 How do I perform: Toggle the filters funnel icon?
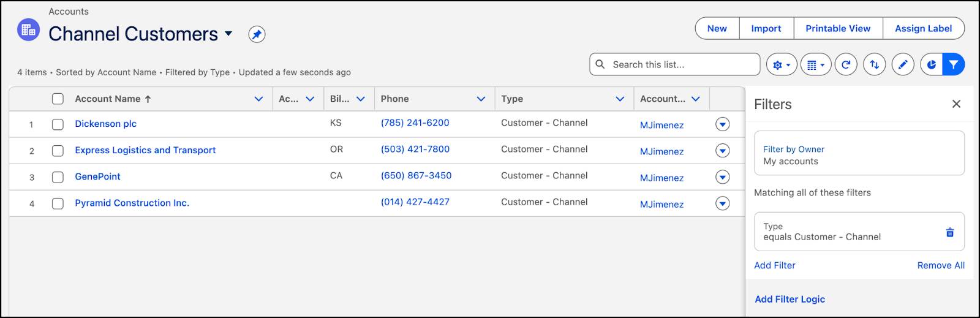coord(954,65)
